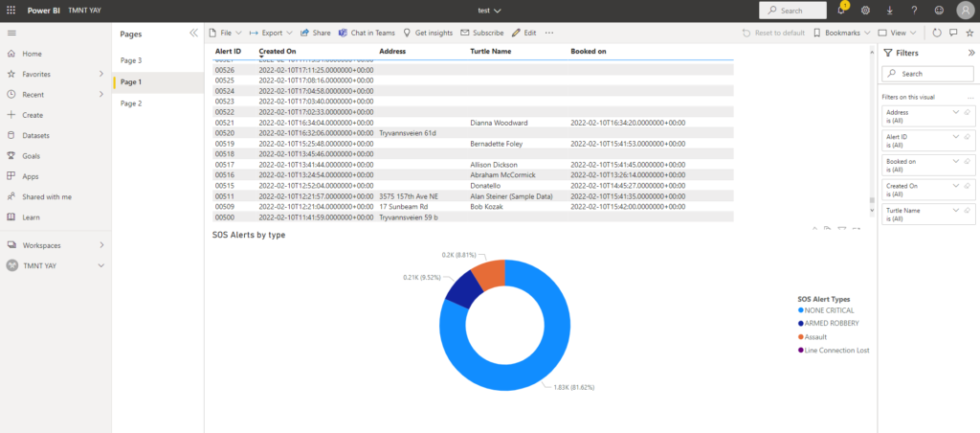
Task: Open the comments pane icon
Action: 953,33
